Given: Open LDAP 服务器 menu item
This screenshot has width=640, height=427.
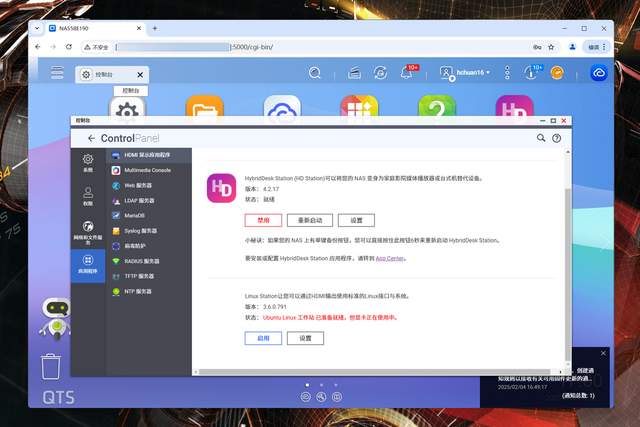Looking at the screenshot, I should point(149,200).
